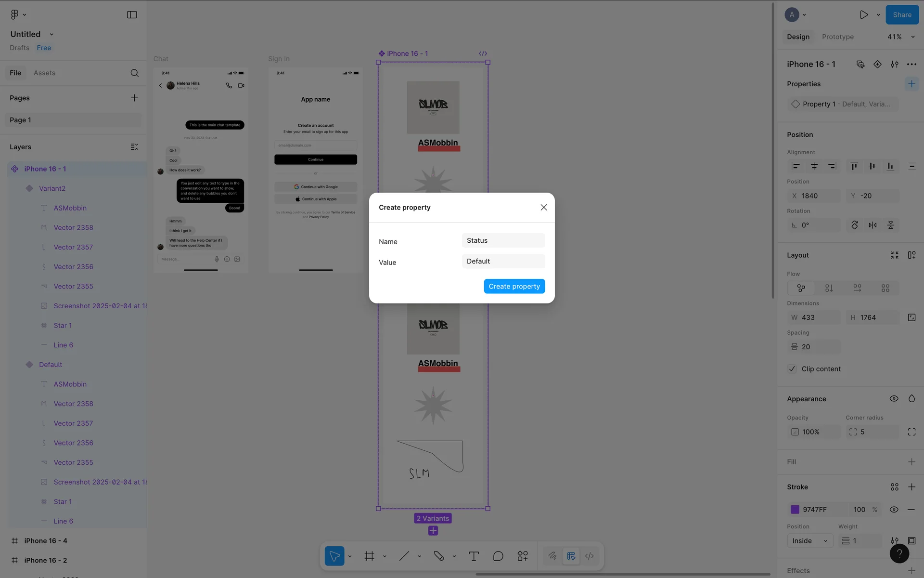Open the Actions components tool
Screen dimensions: 924x578
click(523, 556)
